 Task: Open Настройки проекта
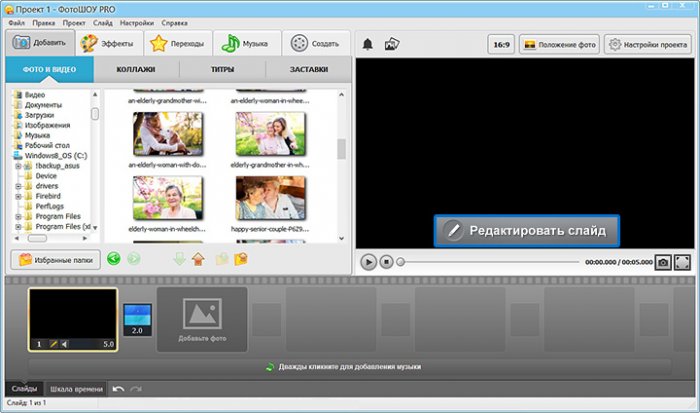tap(648, 45)
